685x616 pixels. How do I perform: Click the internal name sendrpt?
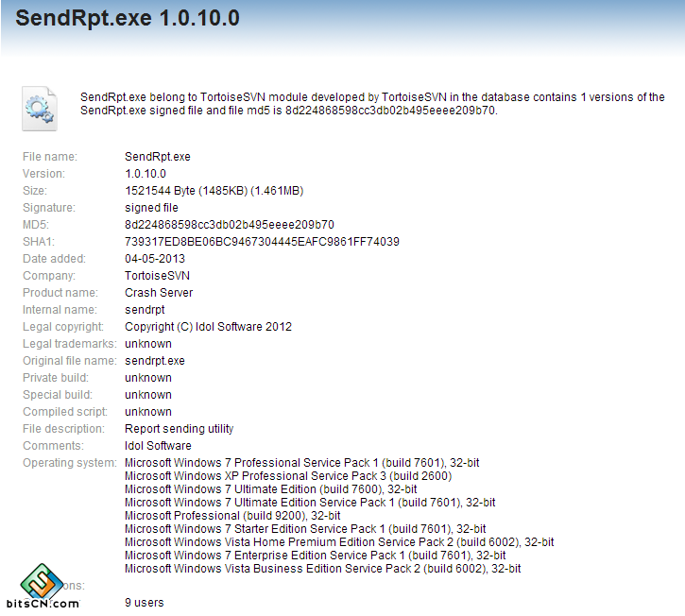click(146, 310)
